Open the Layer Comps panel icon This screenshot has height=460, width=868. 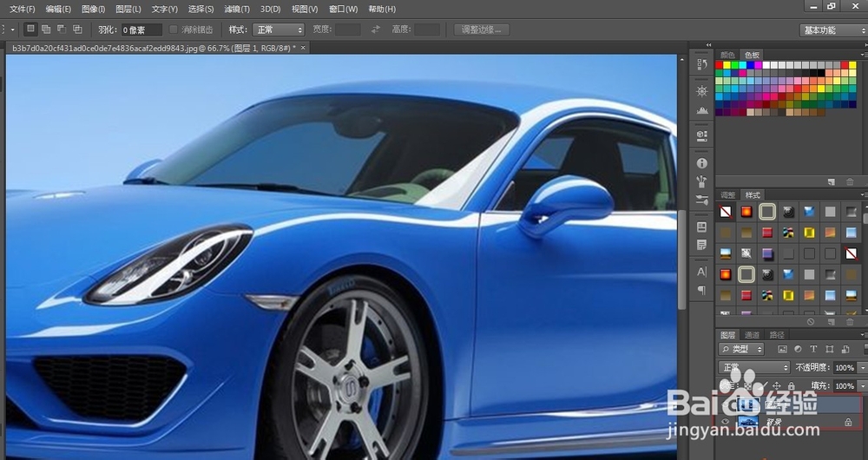(x=702, y=227)
